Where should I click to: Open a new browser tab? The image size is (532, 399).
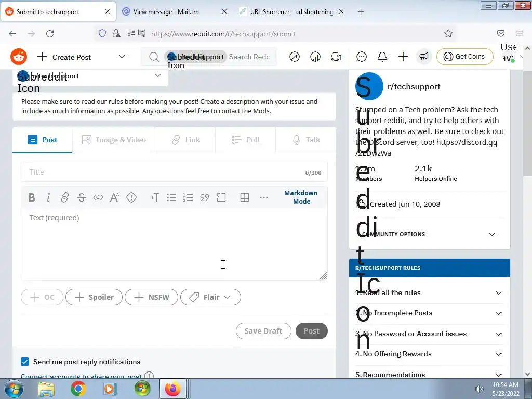coord(361,12)
